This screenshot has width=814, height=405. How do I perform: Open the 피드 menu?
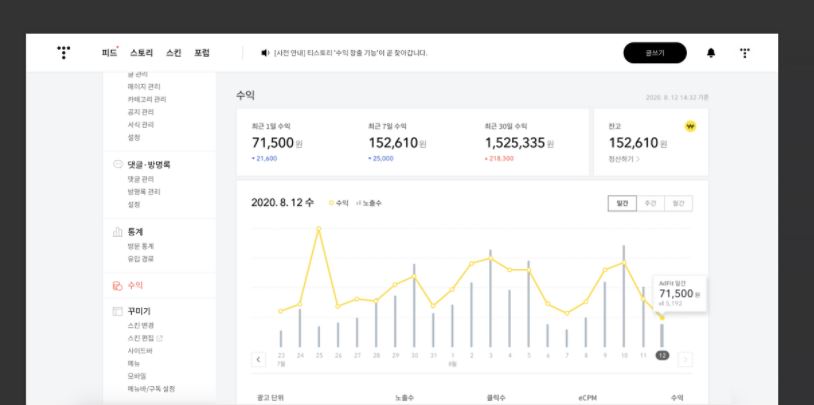pos(110,53)
